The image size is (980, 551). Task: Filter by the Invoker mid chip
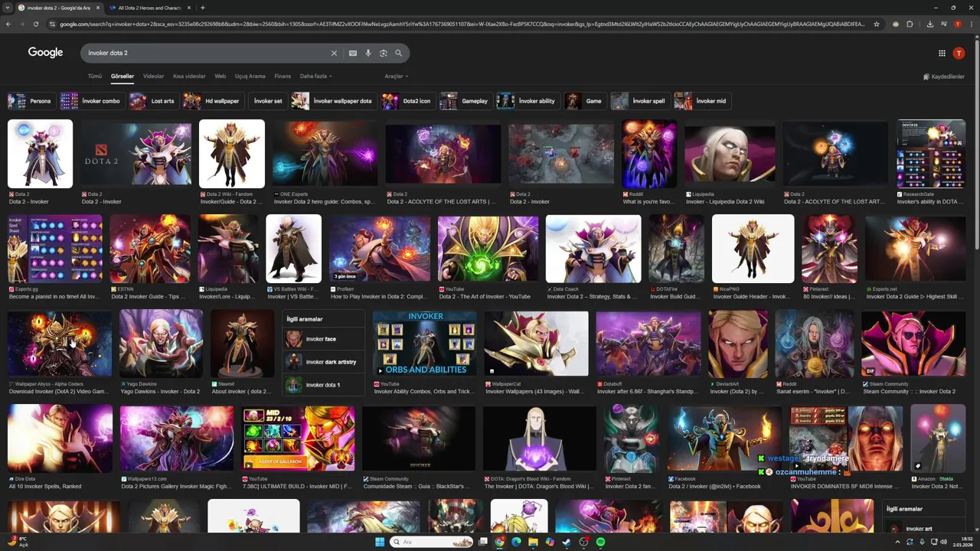pyautogui.click(x=702, y=101)
